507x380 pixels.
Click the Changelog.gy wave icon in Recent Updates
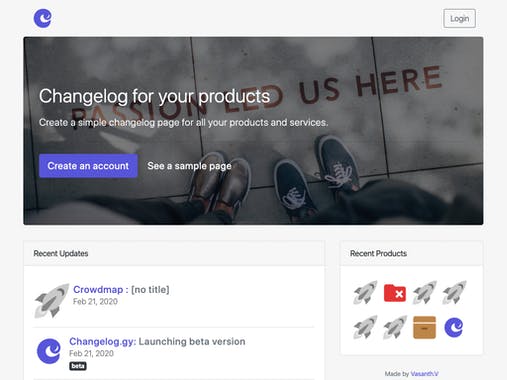49,351
